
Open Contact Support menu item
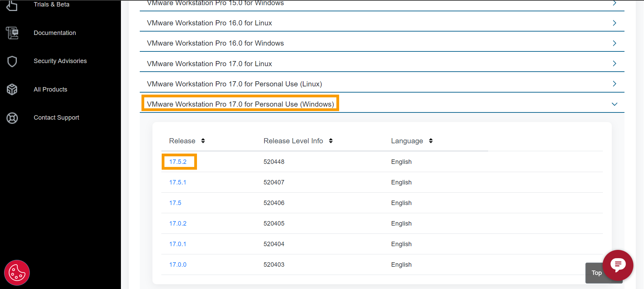pos(57,118)
